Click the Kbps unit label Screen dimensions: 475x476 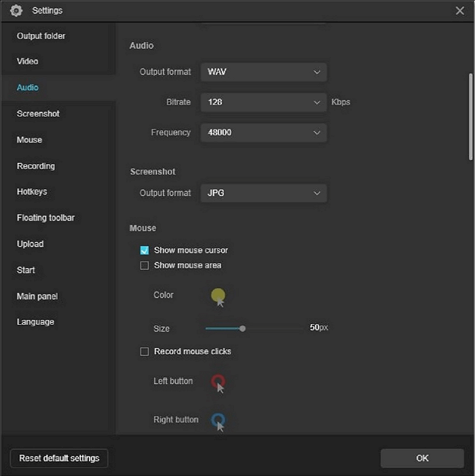(341, 102)
